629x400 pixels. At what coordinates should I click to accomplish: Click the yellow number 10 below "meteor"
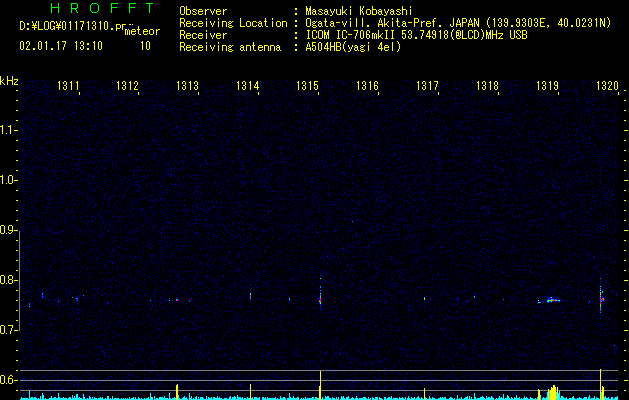pos(145,46)
